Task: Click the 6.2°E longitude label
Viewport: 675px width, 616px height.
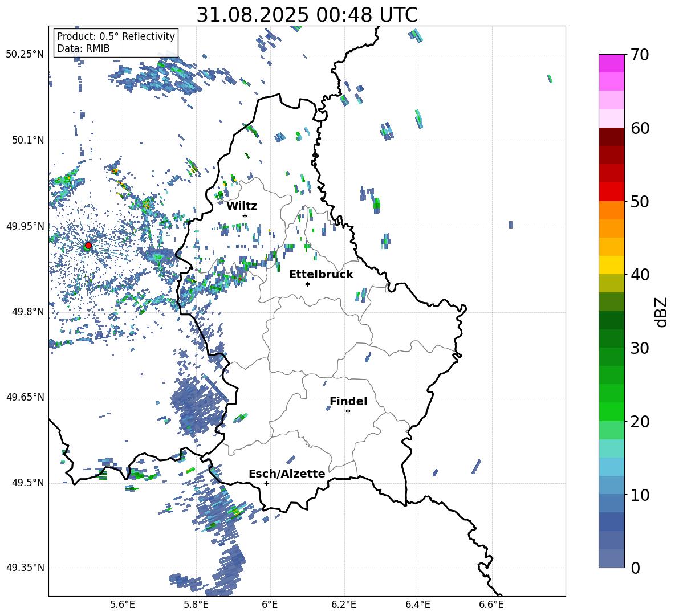Action: (344, 605)
